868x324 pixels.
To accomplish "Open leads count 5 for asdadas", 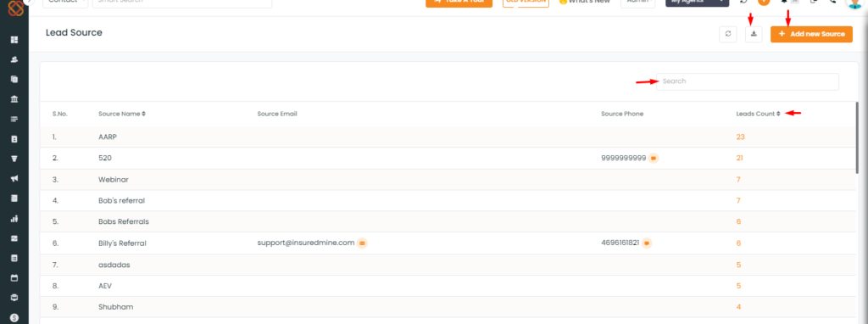I will click(x=738, y=265).
